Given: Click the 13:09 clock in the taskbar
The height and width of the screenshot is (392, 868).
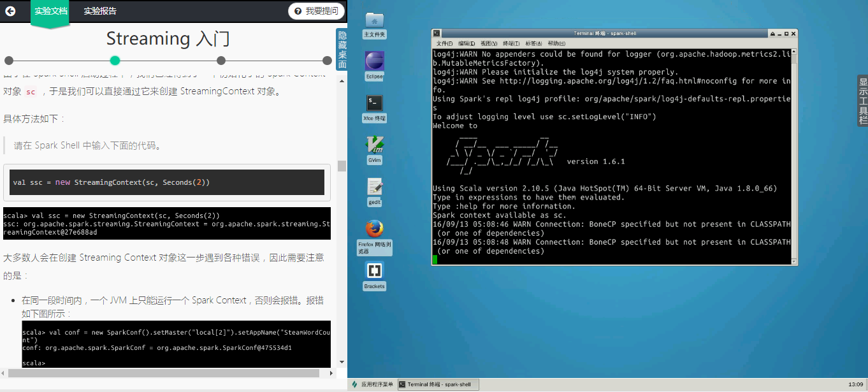Looking at the screenshot, I should 856,384.
